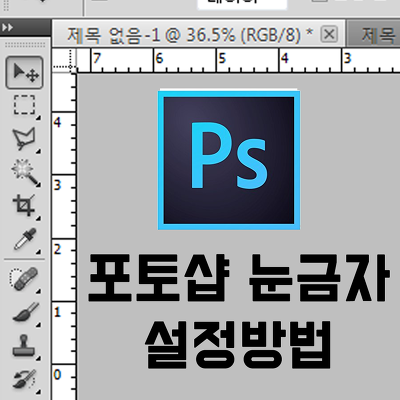The width and height of the screenshot is (400, 400).
Task: Select the Polygonal Lasso tool
Action: pyautogui.click(x=24, y=138)
